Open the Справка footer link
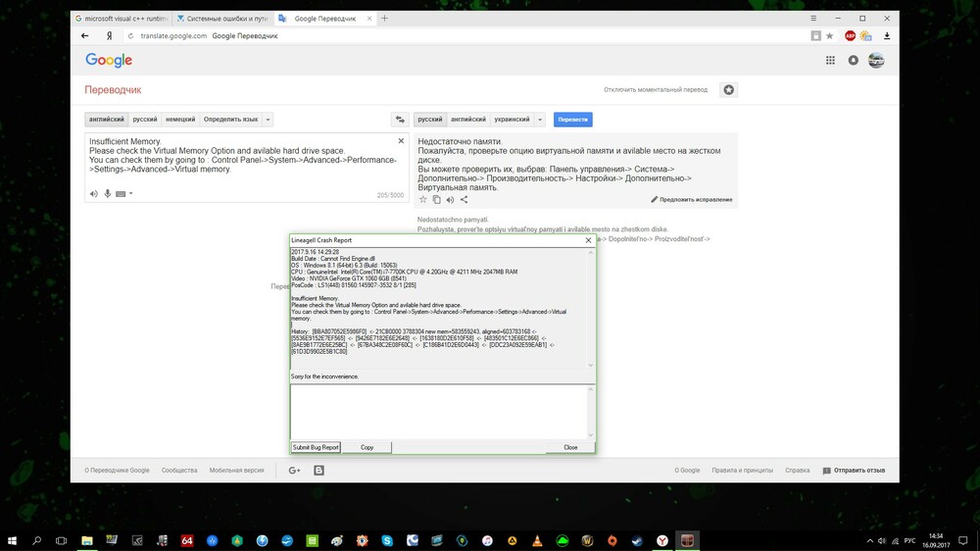 [x=798, y=471]
